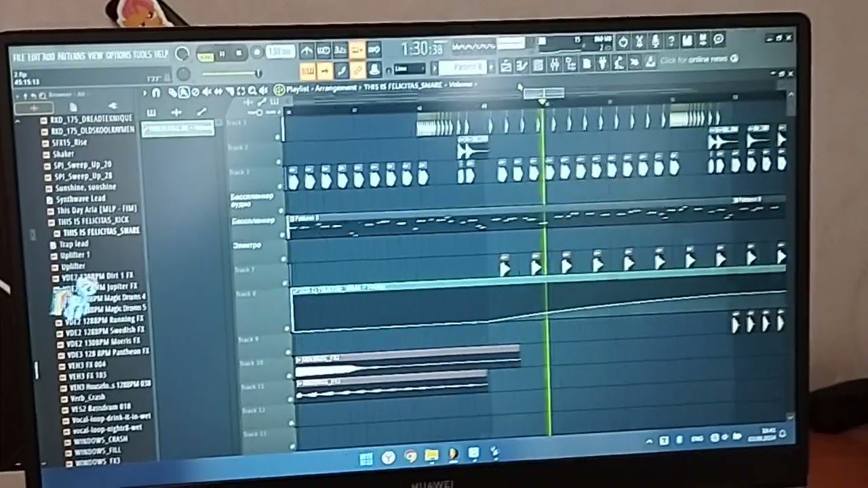Image resolution: width=868 pixels, height=488 pixels.
Task: Toggle typing keyboard to piano
Action: tap(308, 70)
